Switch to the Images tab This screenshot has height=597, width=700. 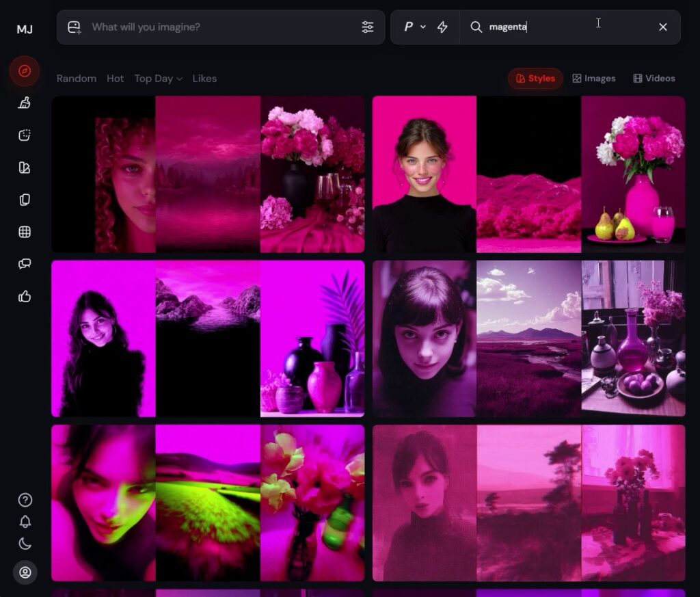point(593,79)
